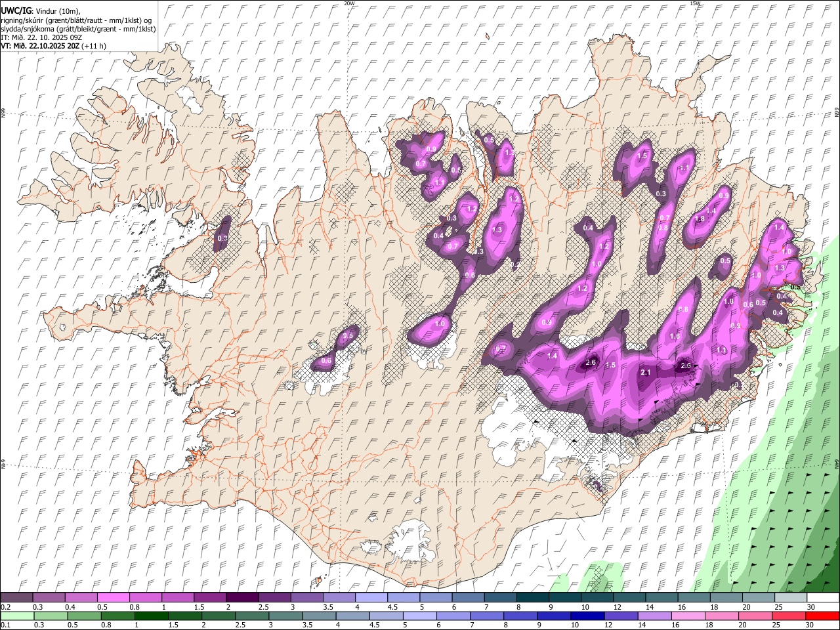Viewport: 840px width, 630px height.
Task: Click the "15W" longitude label
Action: pos(695,3)
